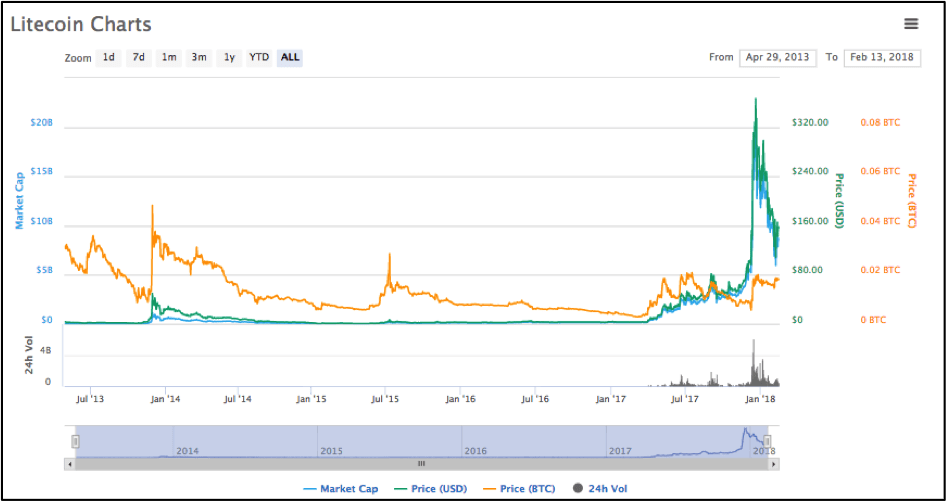The width and height of the screenshot is (947, 502).
Task: Select the ALL zoom range
Action: pyautogui.click(x=290, y=57)
